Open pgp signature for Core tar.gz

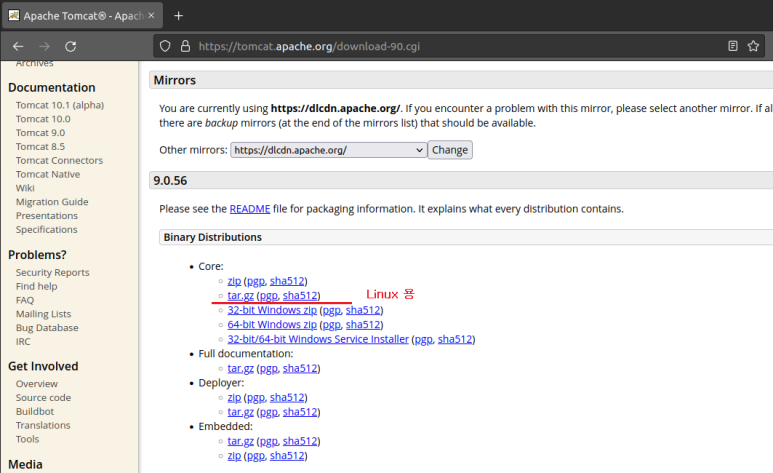coord(269,296)
